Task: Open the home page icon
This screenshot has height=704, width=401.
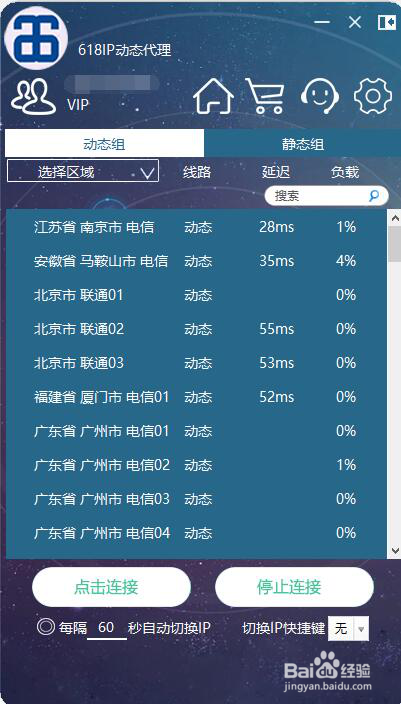Action: coord(213,96)
